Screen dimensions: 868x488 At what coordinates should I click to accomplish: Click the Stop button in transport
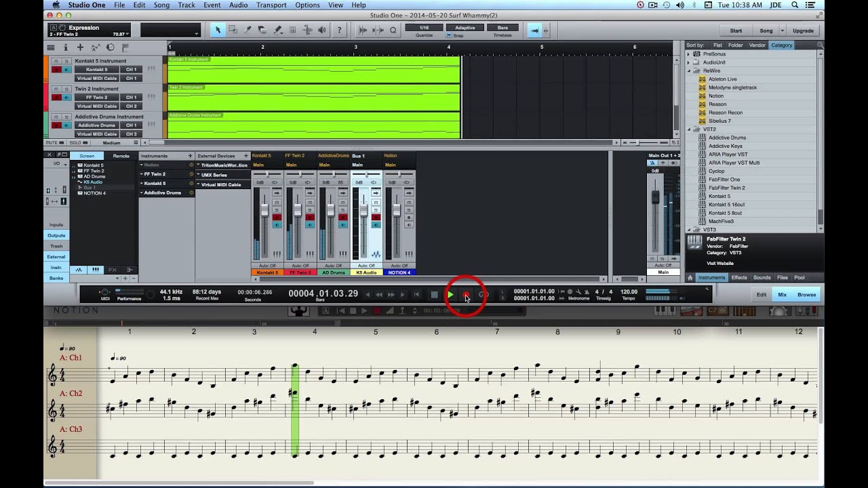point(435,294)
